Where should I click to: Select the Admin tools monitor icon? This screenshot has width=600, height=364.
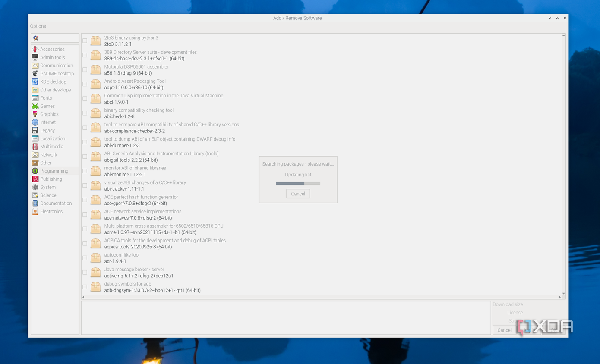click(35, 57)
